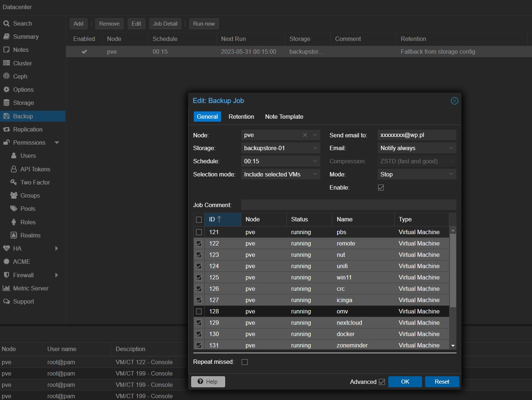
Task: Click the API Tokens user icon
Action: (x=14, y=169)
